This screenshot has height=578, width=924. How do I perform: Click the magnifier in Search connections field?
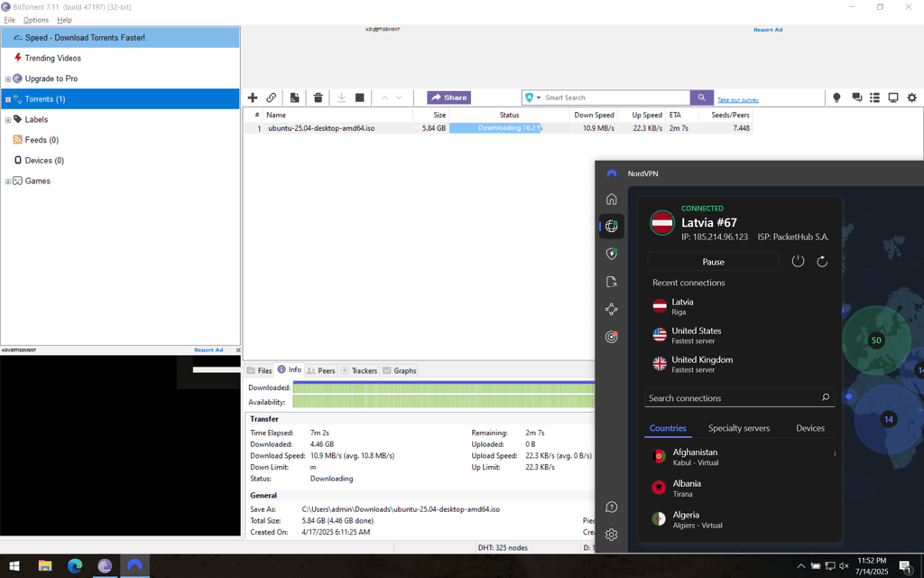point(826,397)
